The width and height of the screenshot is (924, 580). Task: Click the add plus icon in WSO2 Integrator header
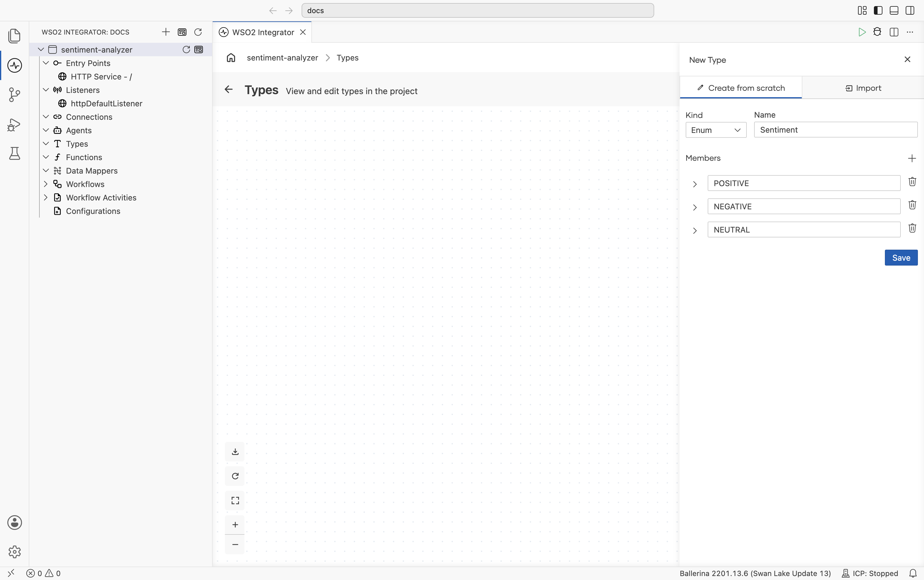click(166, 32)
